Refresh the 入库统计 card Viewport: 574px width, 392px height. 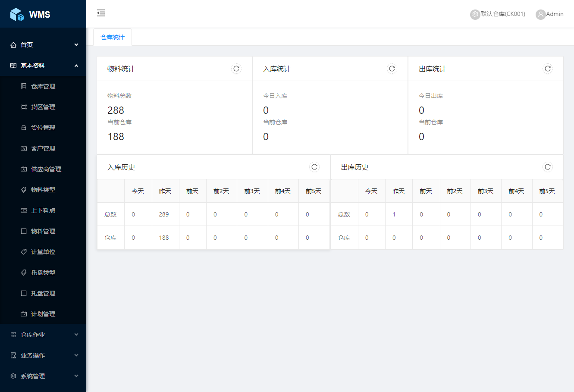click(x=392, y=69)
